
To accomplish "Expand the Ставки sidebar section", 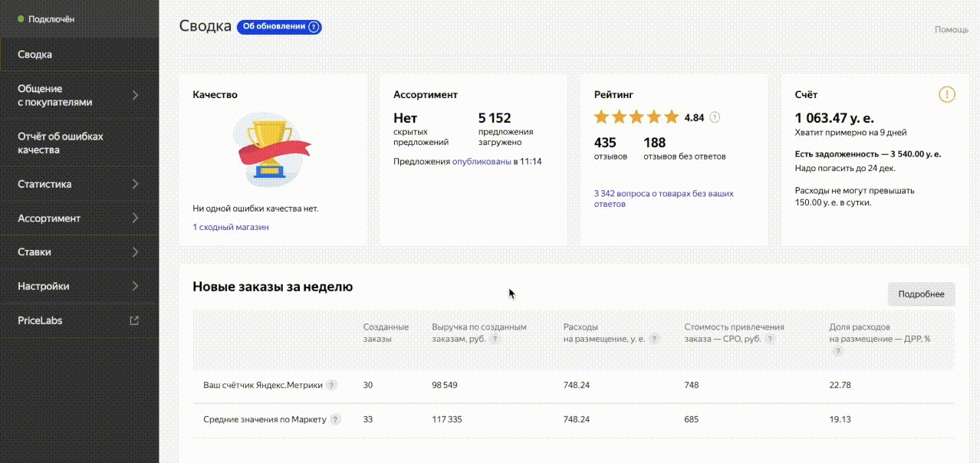I will 135,252.
